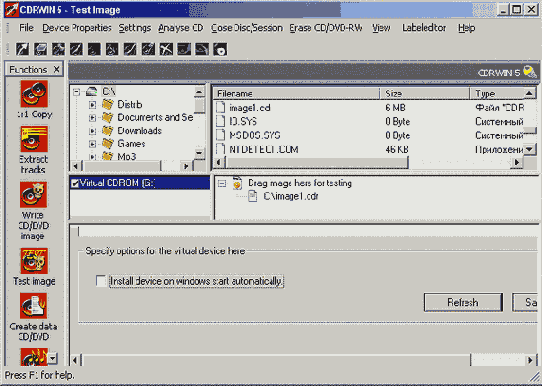Screen dimensions: 542x386
Task: Click file list vertical scroll-down arrow
Action: pyautogui.click(x=530, y=150)
